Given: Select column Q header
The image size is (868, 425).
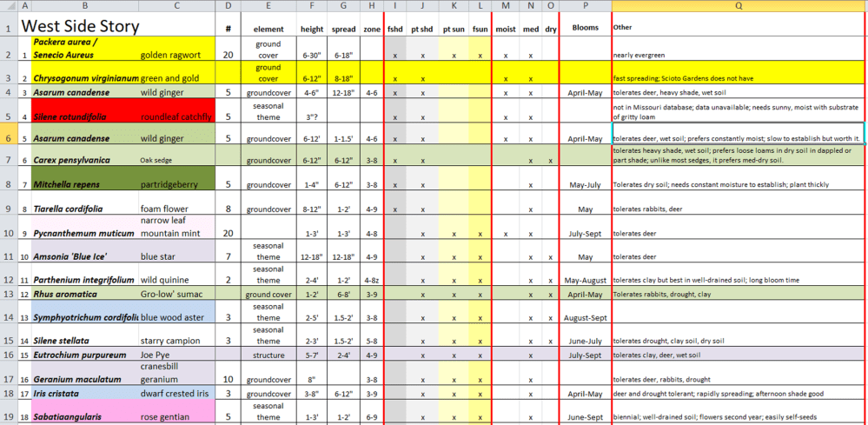Looking at the screenshot, I should click(739, 6).
